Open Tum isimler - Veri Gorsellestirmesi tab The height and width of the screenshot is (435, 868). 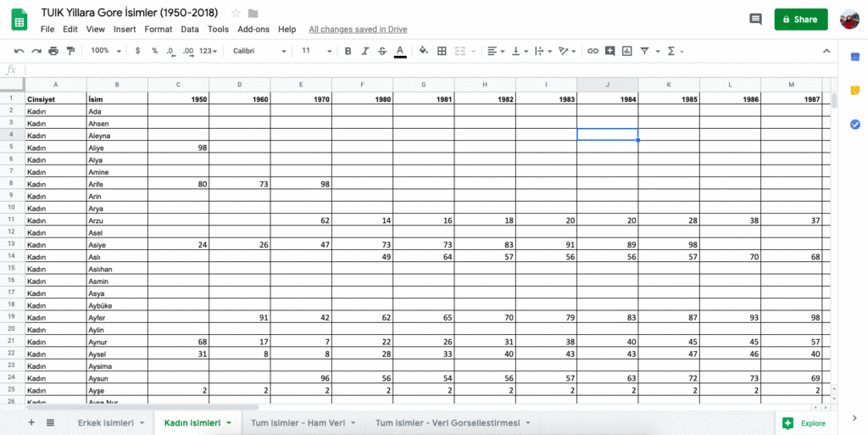click(448, 423)
